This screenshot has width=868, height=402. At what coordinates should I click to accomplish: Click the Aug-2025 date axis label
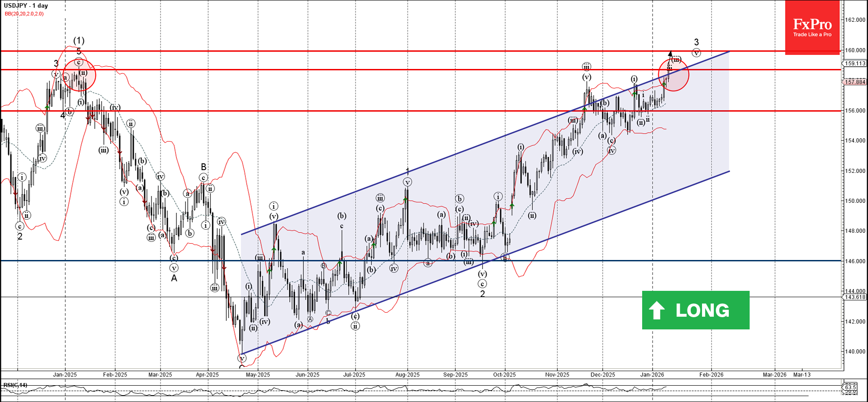tap(407, 375)
